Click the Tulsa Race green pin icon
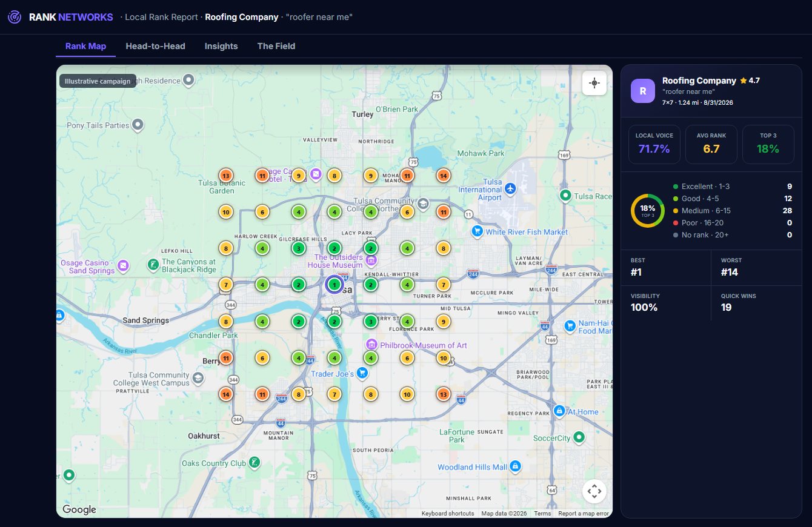Image resolution: width=812 pixels, height=527 pixels. coord(566,195)
